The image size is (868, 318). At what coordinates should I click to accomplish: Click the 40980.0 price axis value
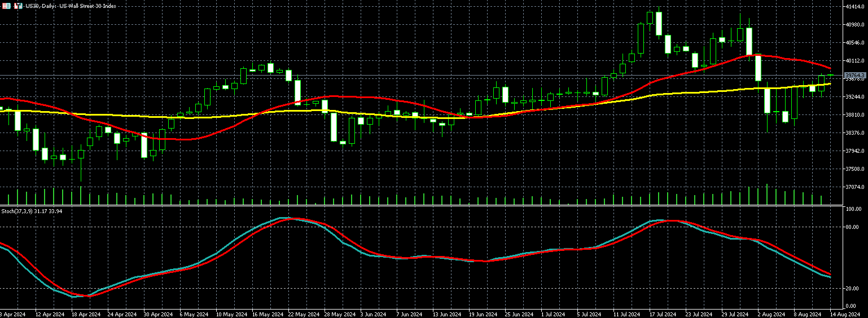[856, 25]
